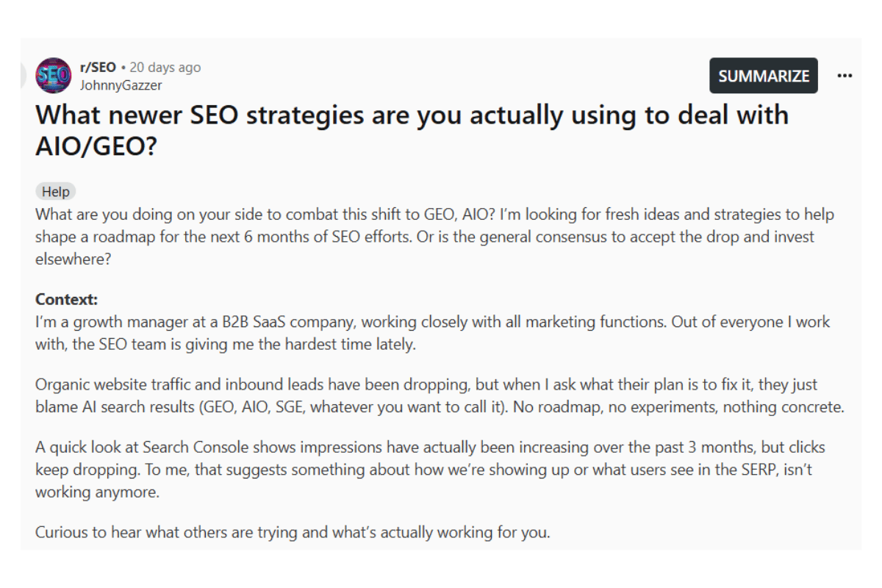
Task: Click the bold 'Context:' heading
Action: click(x=66, y=300)
